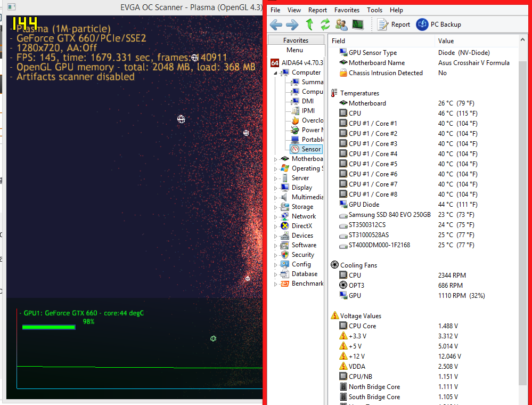532x405 pixels.
Task: Click the Cooling Fans section icon
Action: click(334, 265)
